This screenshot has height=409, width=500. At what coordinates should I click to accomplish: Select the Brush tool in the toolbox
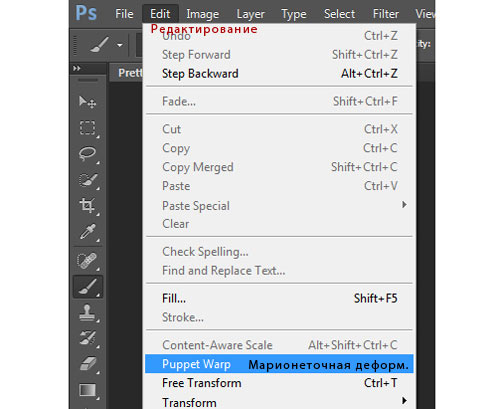click(x=88, y=287)
